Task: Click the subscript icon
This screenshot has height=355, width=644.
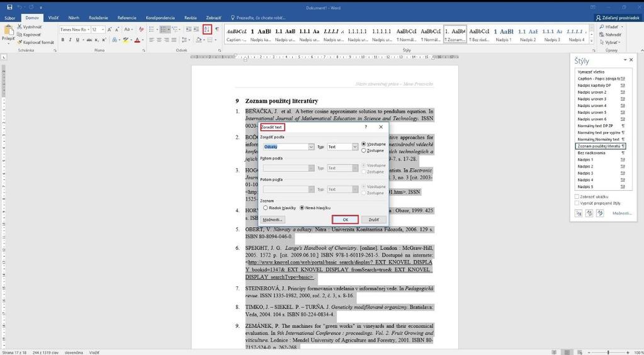Action: tap(96, 40)
